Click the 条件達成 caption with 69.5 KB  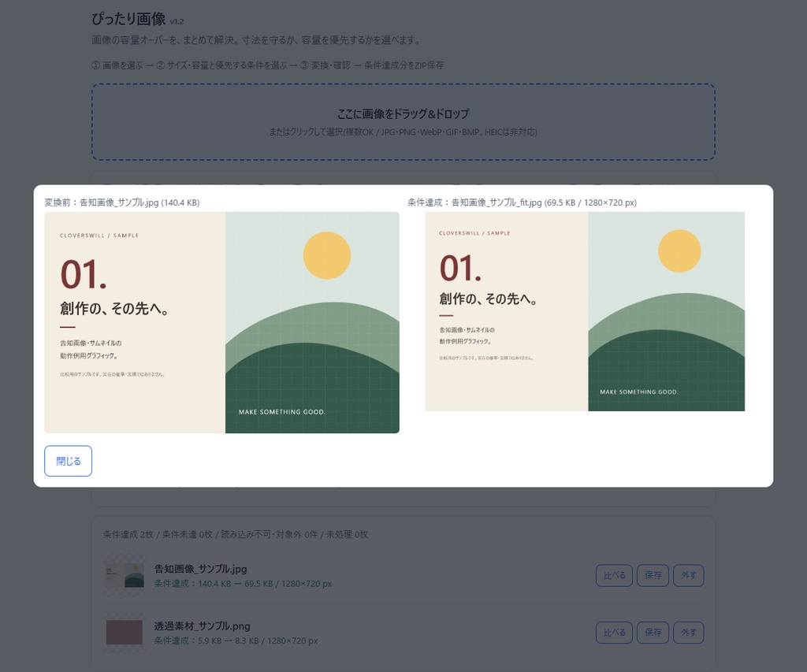point(522,202)
